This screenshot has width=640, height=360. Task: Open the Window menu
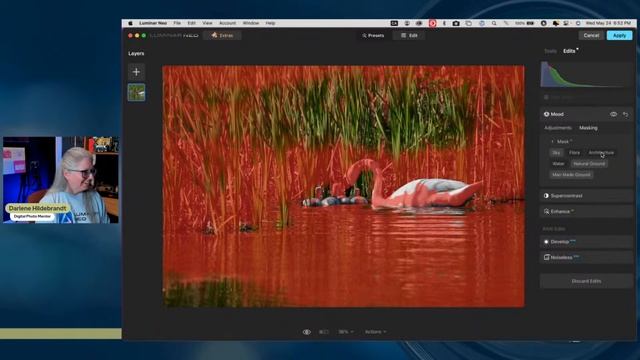tap(251, 23)
